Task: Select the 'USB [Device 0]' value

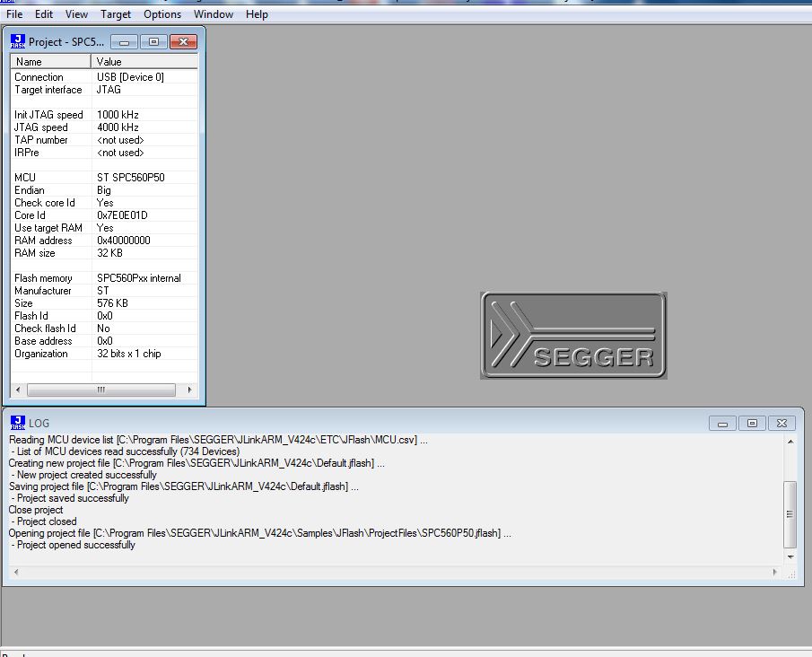Action: click(x=130, y=76)
